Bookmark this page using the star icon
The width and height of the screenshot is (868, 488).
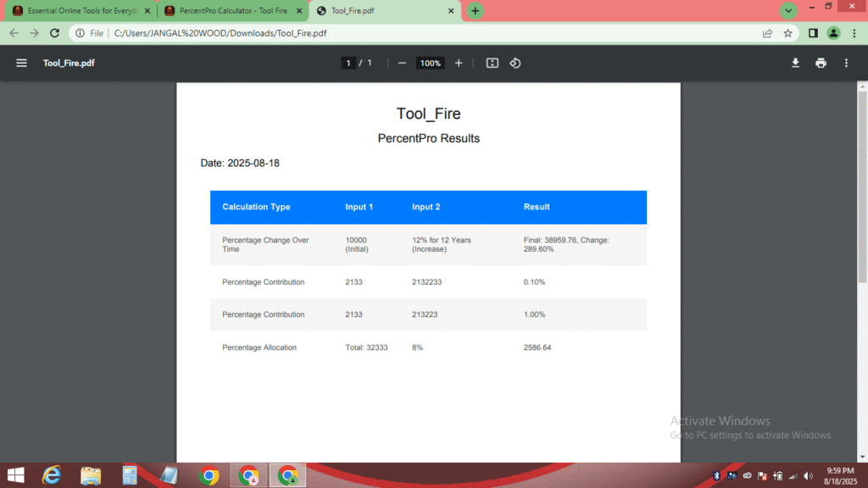[789, 33]
